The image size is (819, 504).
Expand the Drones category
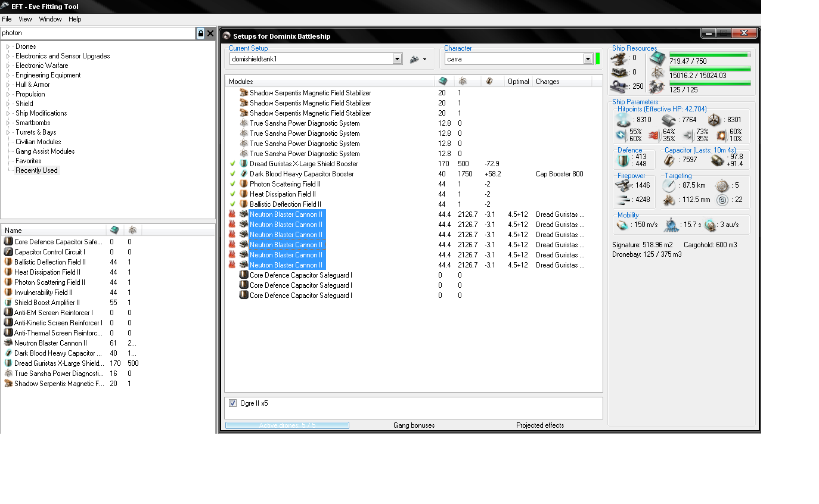[x=8, y=46]
